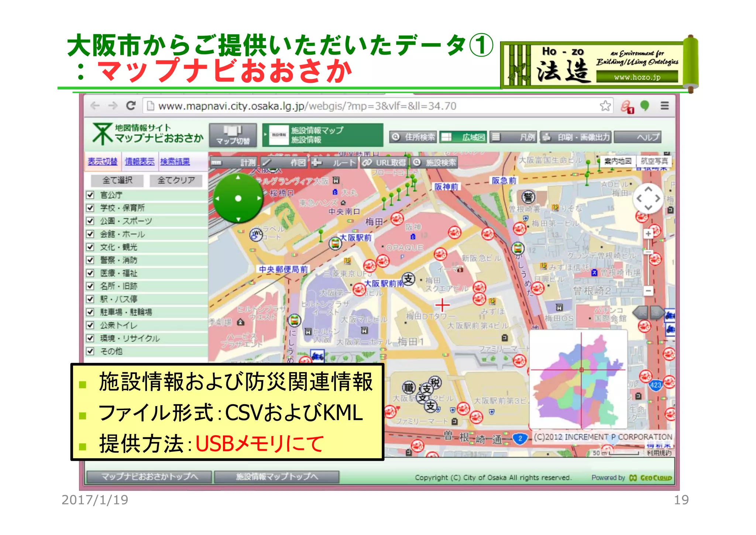The width and height of the screenshot is (756, 535).
Task: Click the red extension icon with badge
Action: (x=627, y=107)
